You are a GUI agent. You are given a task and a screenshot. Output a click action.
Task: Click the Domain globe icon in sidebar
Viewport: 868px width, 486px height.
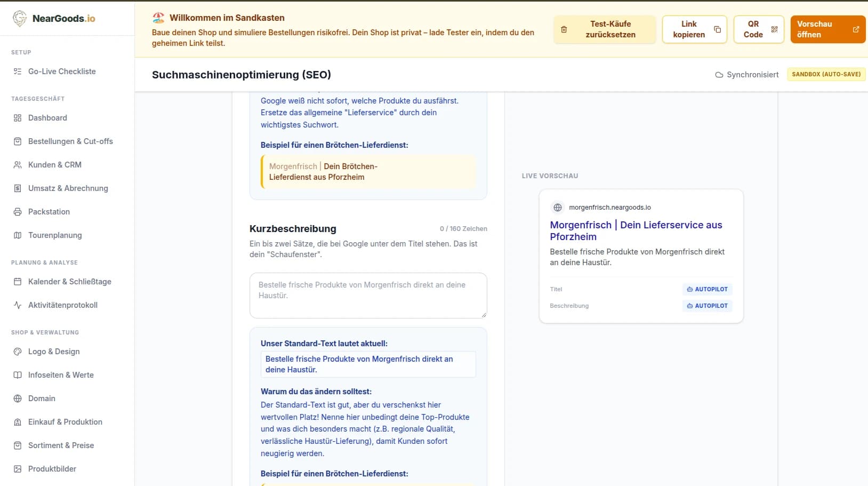click(18, 399)
